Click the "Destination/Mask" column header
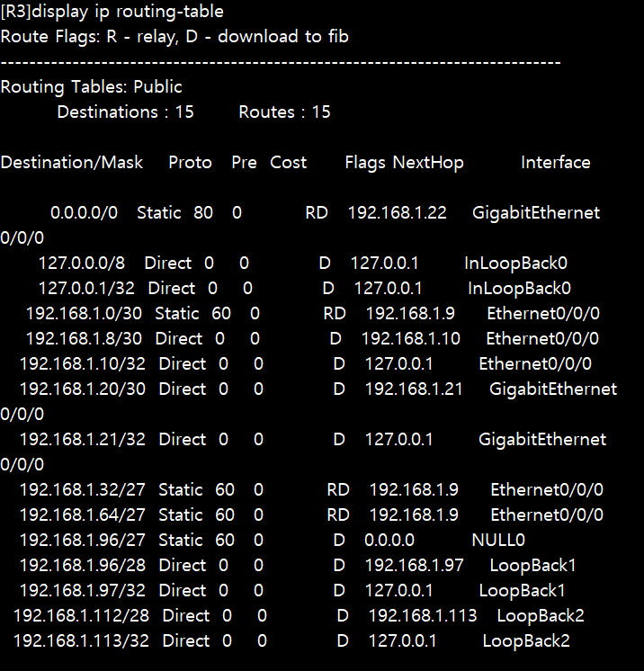644x671 pixels. coord(72,163)
